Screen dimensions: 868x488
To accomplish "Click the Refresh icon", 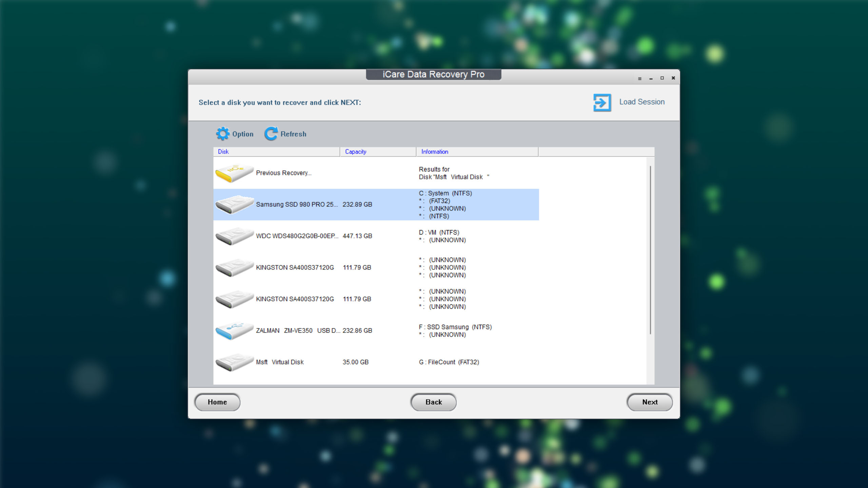I will point(271,133).
